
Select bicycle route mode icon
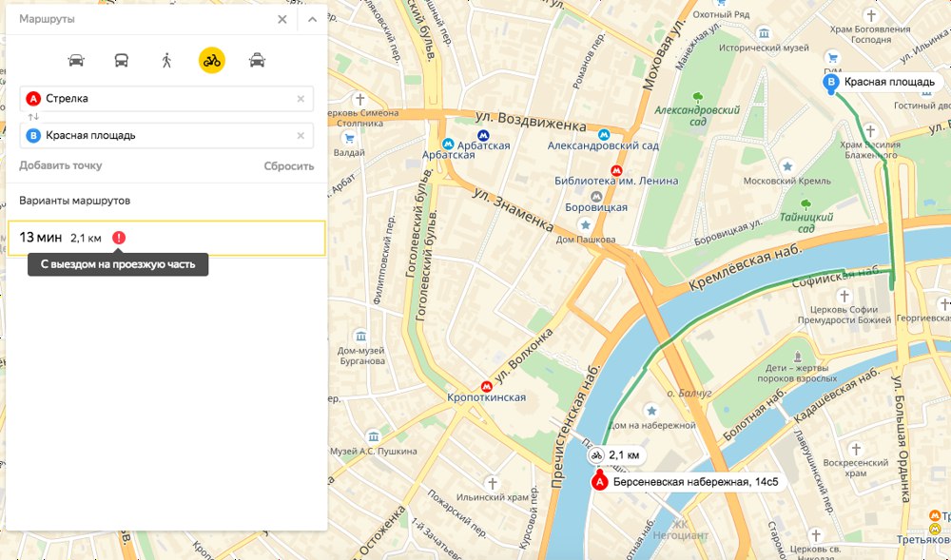pyautogui.click(x=212, y=61)
